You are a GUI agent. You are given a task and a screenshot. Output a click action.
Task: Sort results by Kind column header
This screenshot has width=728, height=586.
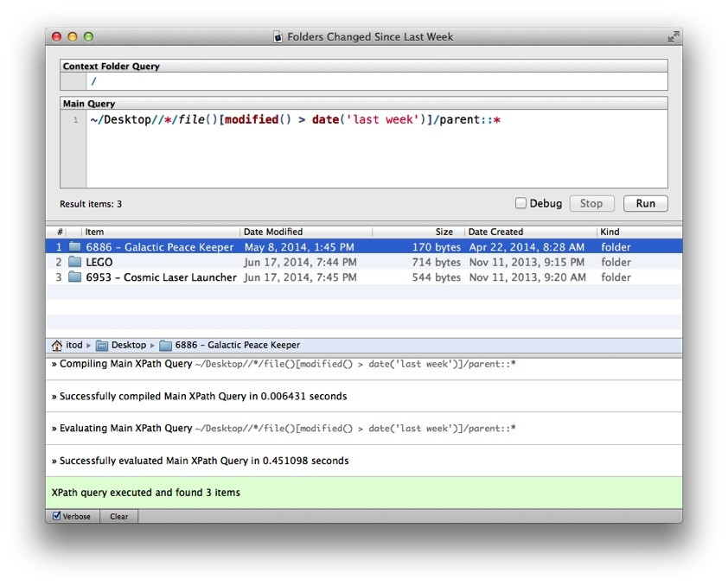point(639,232)
